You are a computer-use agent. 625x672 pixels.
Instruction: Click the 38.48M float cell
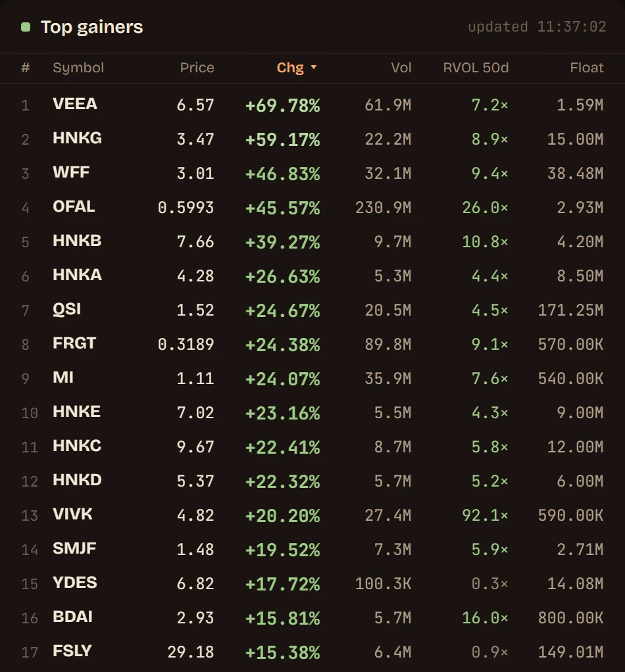click(x=575, y=174)
